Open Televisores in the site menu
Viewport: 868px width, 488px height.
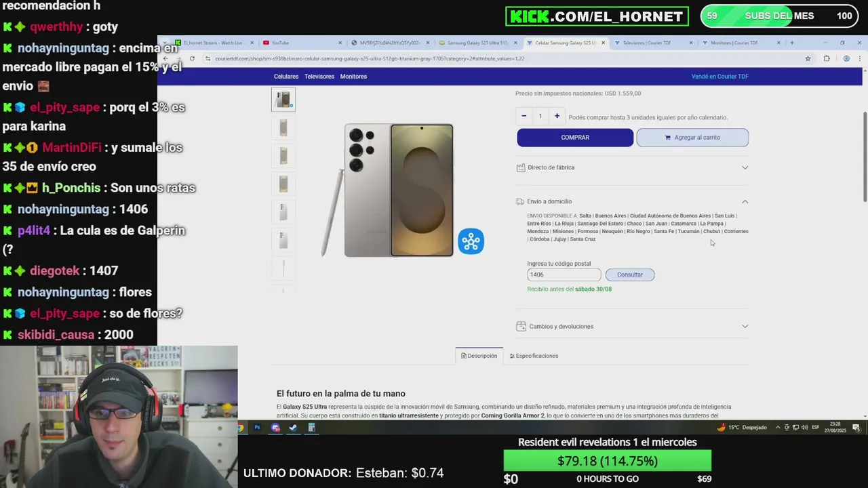click(x=319, y=77)
